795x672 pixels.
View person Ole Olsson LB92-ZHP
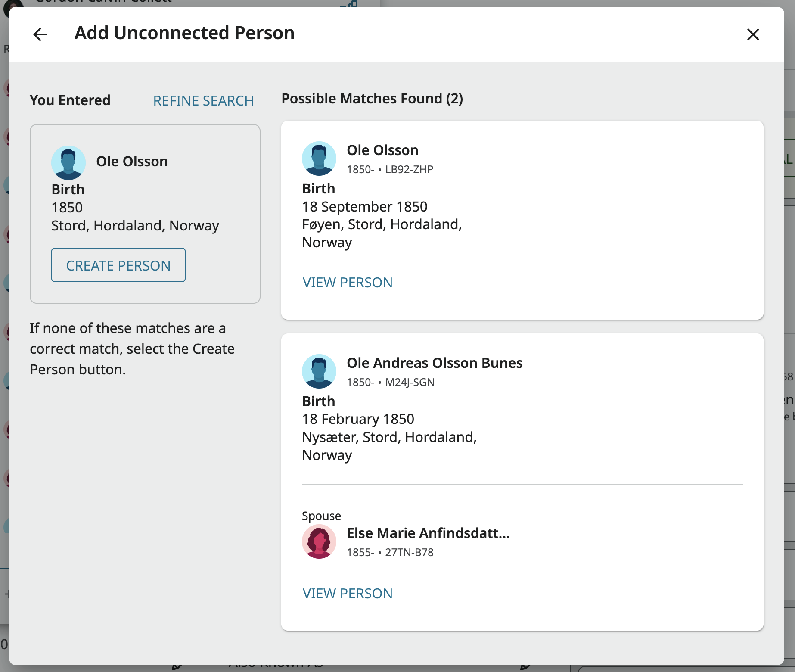pyautogui.click(x=348, y=283)
